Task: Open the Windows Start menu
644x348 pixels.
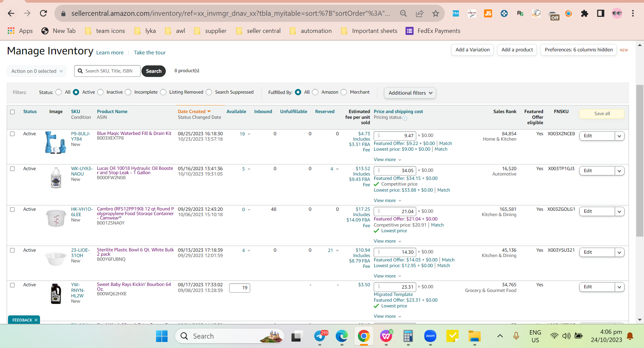Action: tap(162, 336)
